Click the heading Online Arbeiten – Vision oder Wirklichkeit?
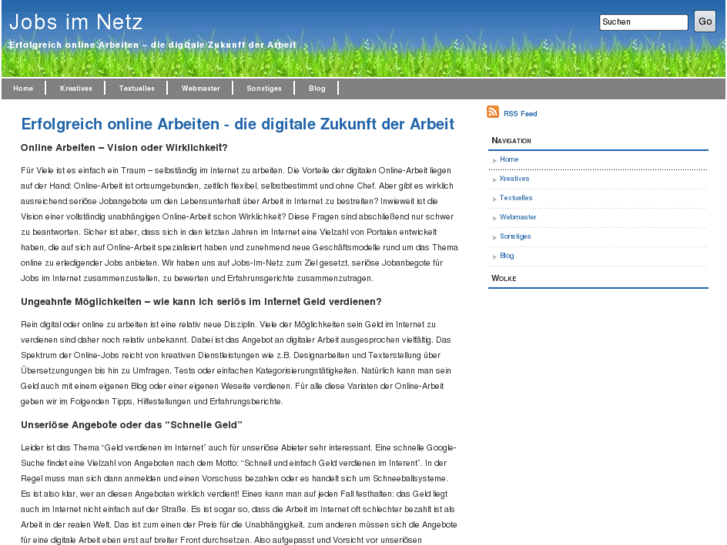This screenshot has width=727, height=545. (124, 147)
